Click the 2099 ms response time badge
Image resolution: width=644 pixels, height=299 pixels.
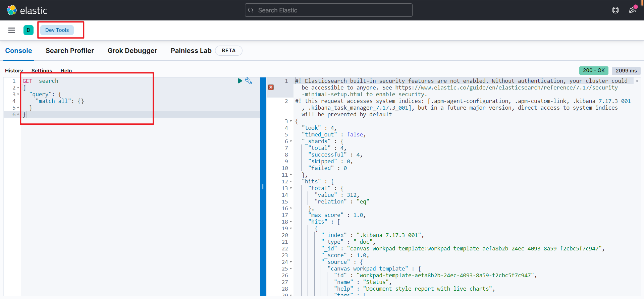(626, 70)
